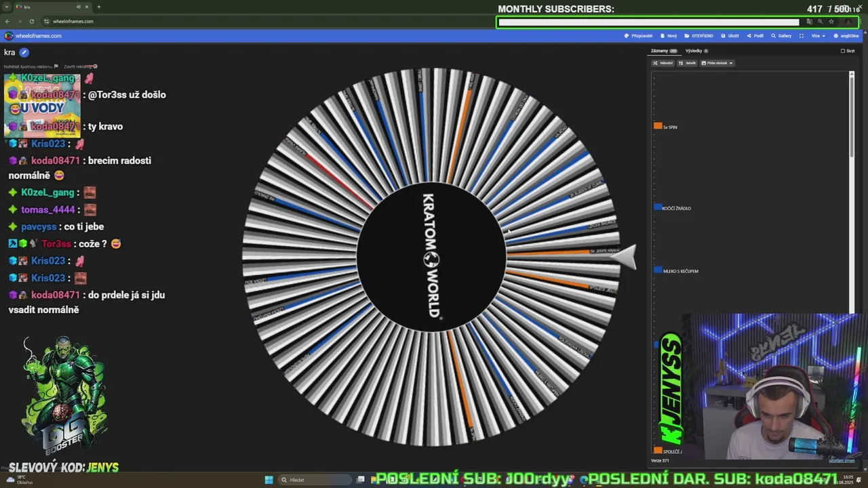Toggle fullscreen mode icon in blue toolbar
The width and height of the screenshot is (868, 488).
click(802, 36)
